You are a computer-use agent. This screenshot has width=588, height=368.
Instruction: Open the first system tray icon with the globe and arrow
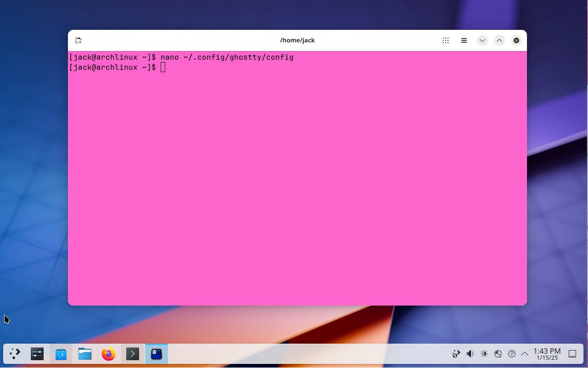pyautogui.click(x=456, y=354)
